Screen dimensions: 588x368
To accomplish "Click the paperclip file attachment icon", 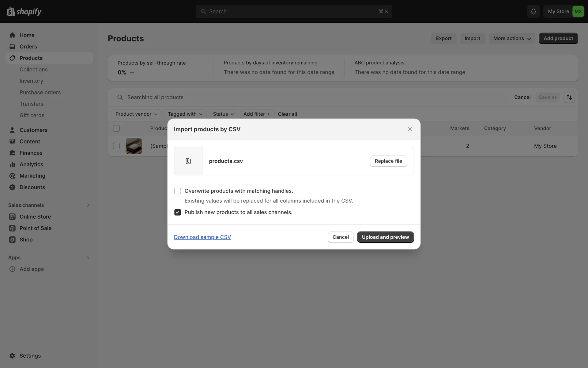I will (x=188, y=161).
